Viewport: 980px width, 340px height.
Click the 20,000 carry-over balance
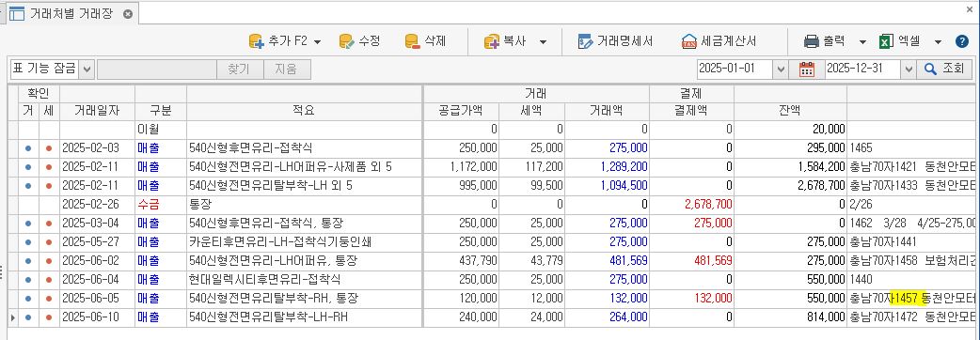click(x=790, y=130)
